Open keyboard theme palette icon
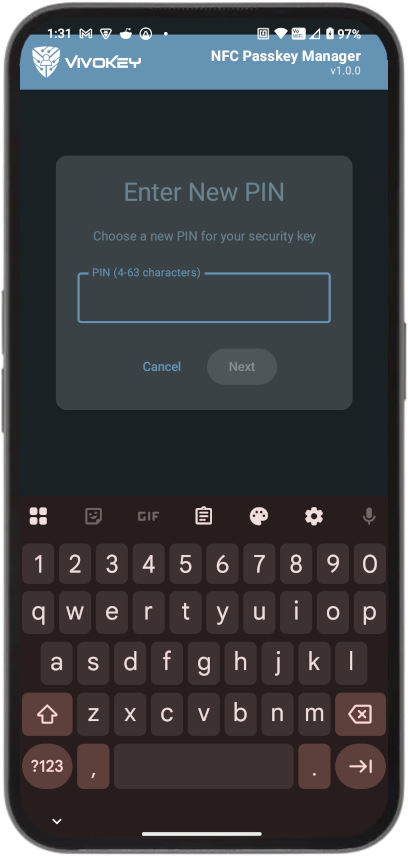 coord(259,516)
